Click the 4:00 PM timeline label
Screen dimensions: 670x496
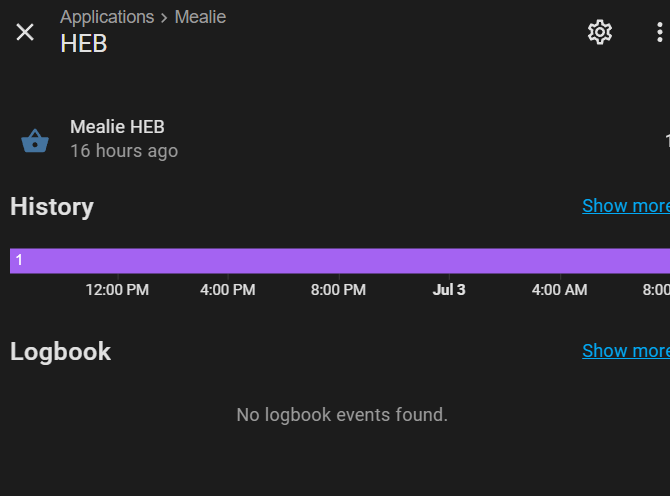click(227, 290)
